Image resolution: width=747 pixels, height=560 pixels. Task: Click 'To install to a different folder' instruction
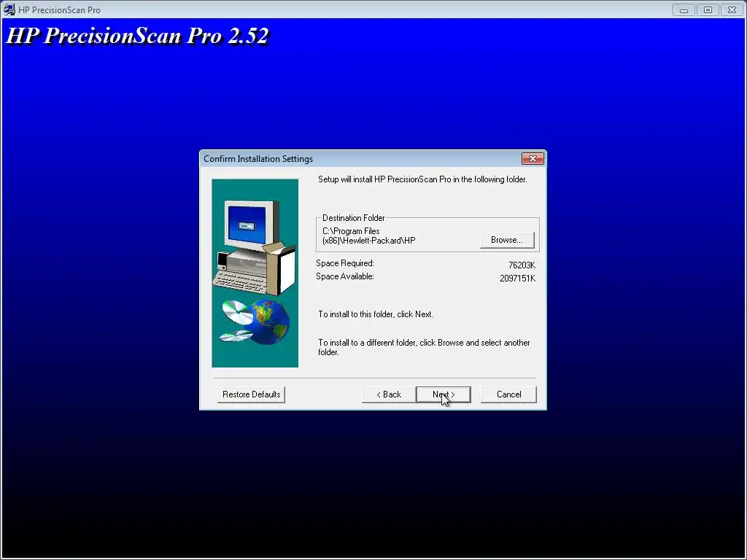click(424, 347)
